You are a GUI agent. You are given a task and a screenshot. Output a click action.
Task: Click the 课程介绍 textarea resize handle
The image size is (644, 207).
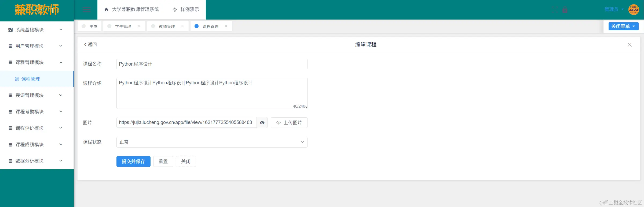(306, 107)
